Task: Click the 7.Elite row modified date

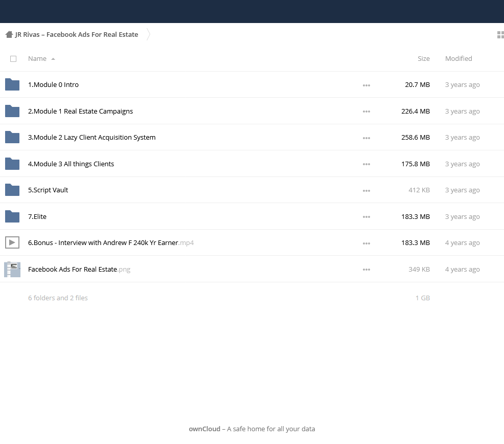Action: pyautogui.click(x=463, y=216)
